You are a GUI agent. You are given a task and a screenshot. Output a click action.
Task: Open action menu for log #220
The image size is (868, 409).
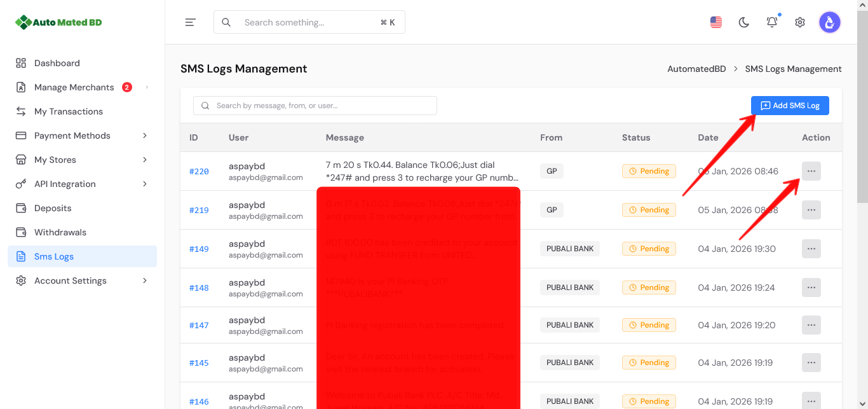pyautogui.click(x=811, y=171)
